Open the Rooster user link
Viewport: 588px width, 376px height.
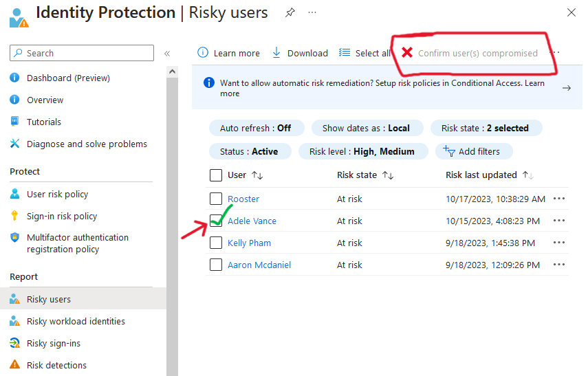[243, 199]
